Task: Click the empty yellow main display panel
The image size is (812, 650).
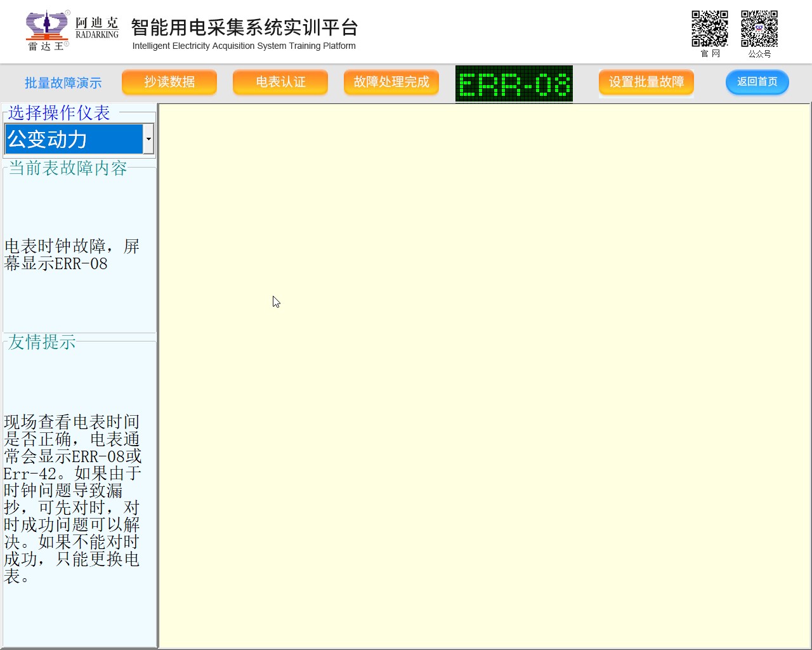Action: [484, 375]
